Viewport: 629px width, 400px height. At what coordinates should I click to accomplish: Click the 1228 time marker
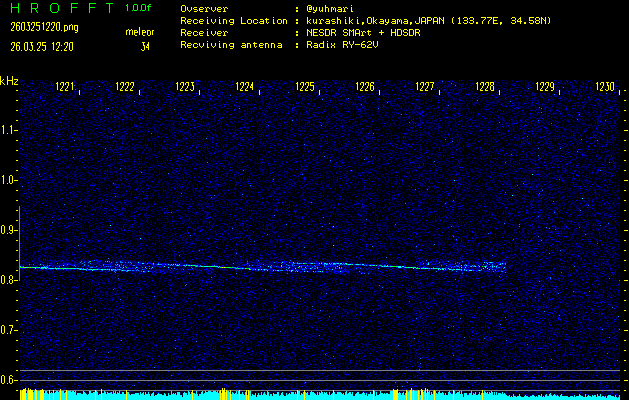point(485,87)
